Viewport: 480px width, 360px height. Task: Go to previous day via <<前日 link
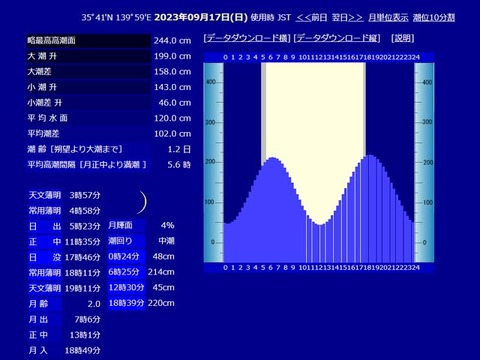click(311, 17)
